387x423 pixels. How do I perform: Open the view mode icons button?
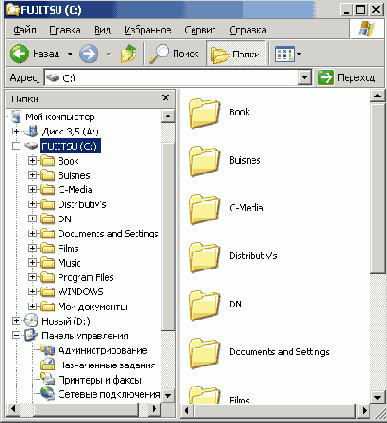pos(285,54)
